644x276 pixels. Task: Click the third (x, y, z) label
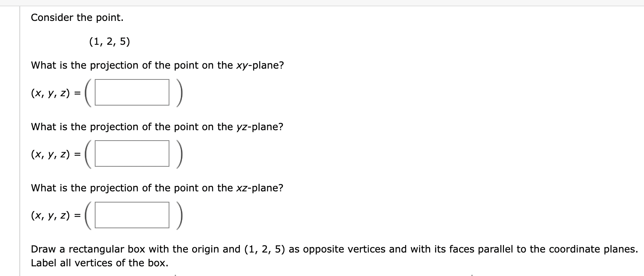tap(50, 216)
